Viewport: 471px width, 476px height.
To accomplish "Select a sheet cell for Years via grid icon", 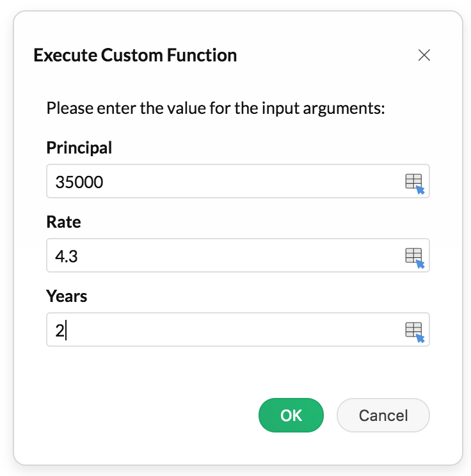I will pyautogui.click(x=414, y=330).
